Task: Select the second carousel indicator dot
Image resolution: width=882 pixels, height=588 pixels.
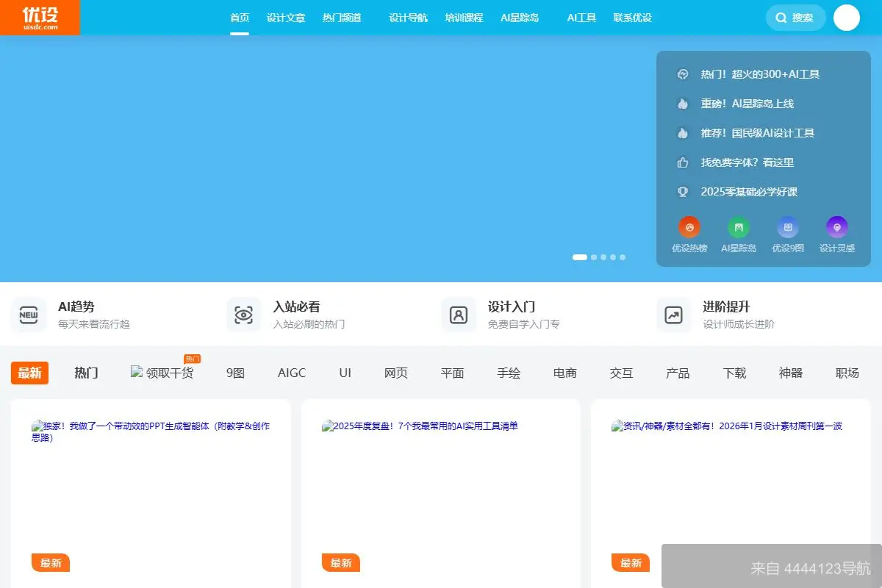Action: coord(592,257)
